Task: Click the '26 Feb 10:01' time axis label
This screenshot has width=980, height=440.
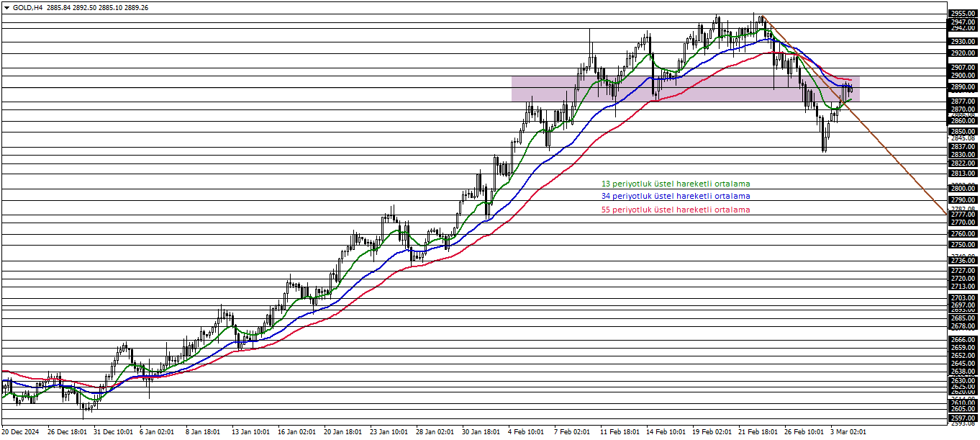Action: [804, 432]
